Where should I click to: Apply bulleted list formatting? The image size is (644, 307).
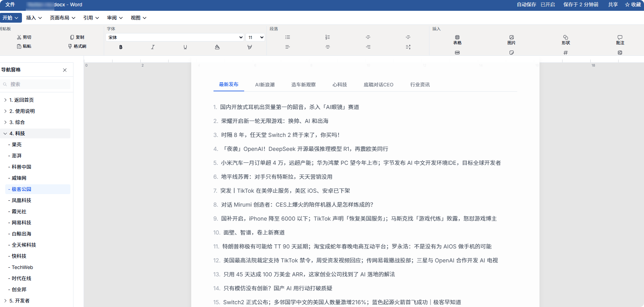288,37
